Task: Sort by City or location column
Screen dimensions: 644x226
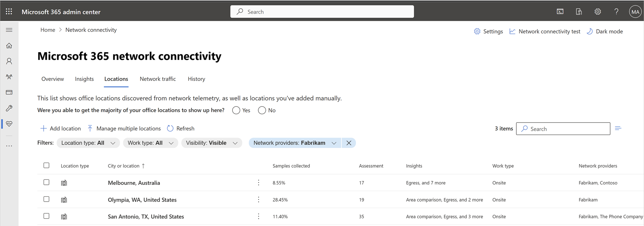Action: tap(126, 166)
